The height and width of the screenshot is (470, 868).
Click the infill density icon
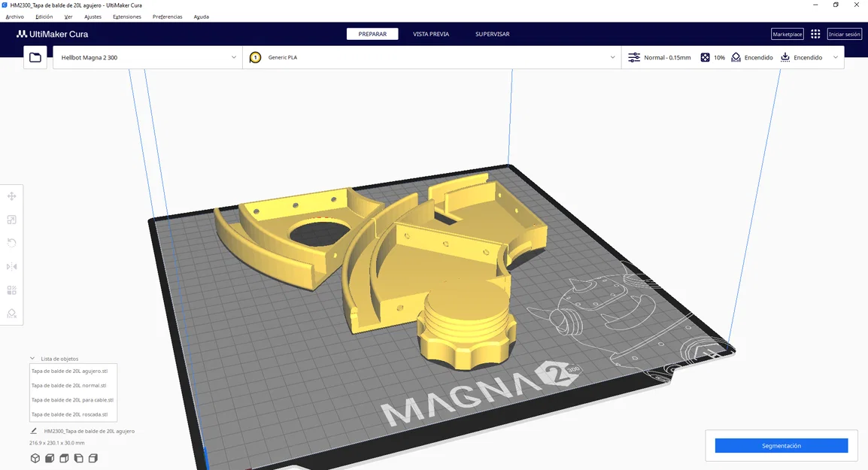coord(706,58)
